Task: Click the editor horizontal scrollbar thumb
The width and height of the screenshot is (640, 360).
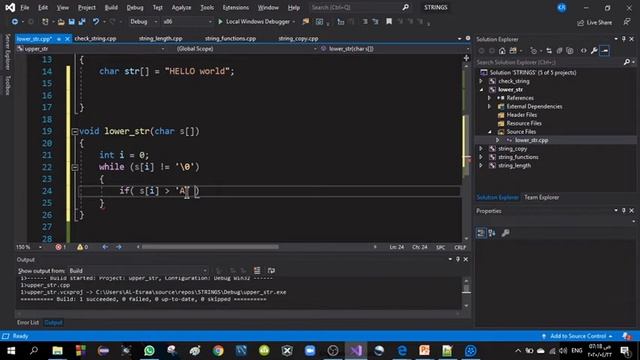Action: (x=210, y=247)
